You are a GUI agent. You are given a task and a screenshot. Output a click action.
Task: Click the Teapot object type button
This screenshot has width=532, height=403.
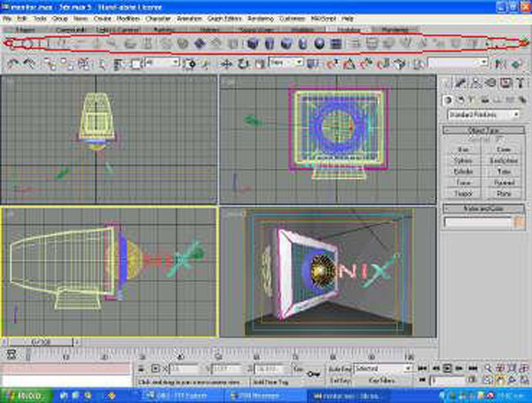[463, 194]
